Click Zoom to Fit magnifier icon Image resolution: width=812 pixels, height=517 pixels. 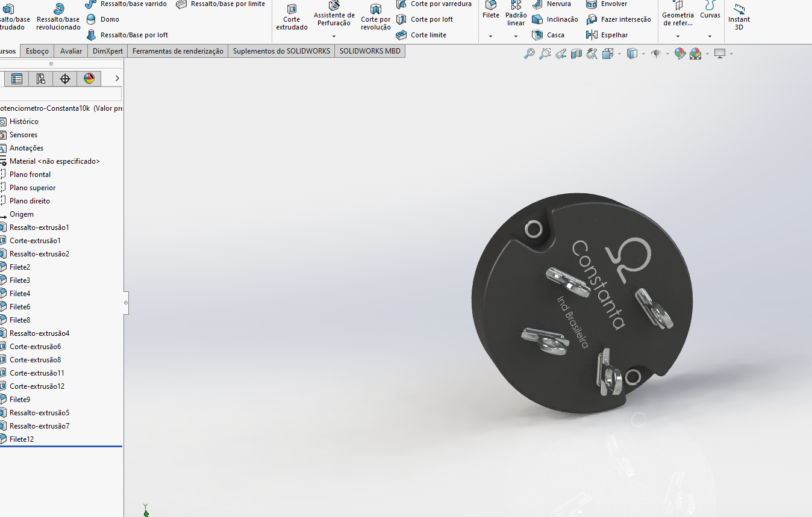coord(529,54)
